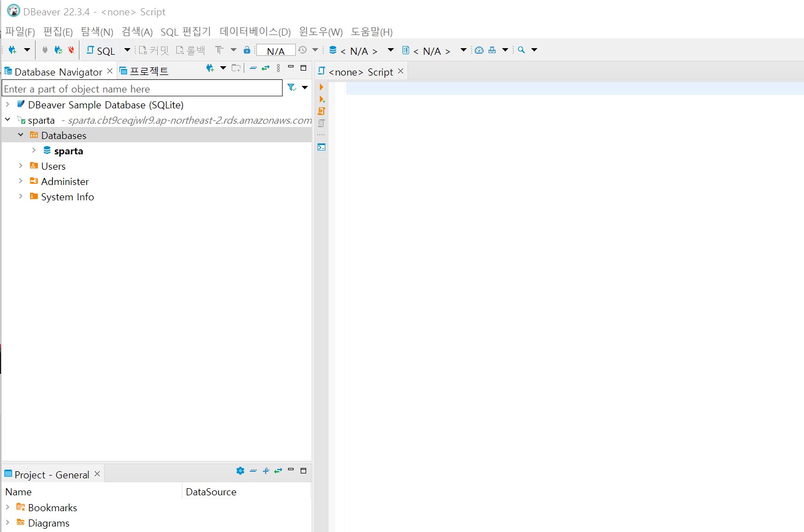The width and height of the screenshot is (804, 532).
Task: Click the transaction mode icon in main toolbar
Action: click(x=220, y=50)
